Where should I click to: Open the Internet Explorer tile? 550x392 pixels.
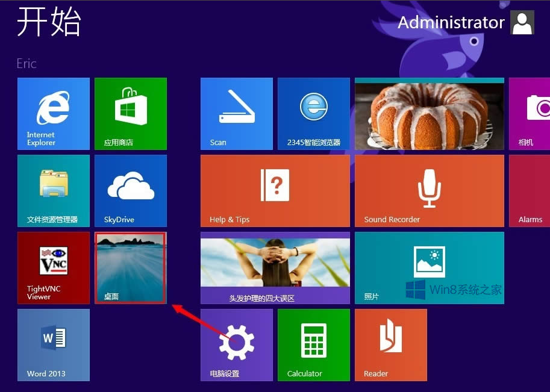54,114
